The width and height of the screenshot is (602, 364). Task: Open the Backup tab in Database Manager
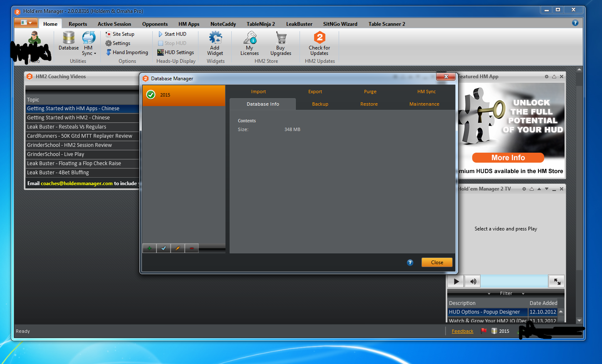[x=320, y=104]
